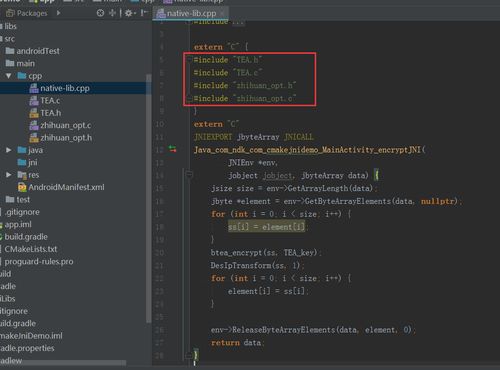Expand the java folder
Image resolution: width=500 pixels, height=370 pixels.
click(9, 150)
